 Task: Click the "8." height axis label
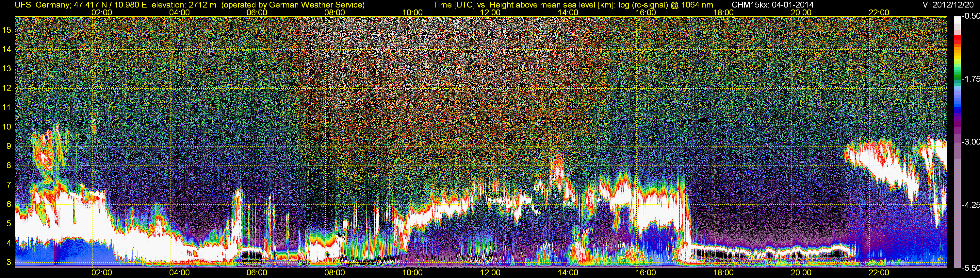pos(10,166)
